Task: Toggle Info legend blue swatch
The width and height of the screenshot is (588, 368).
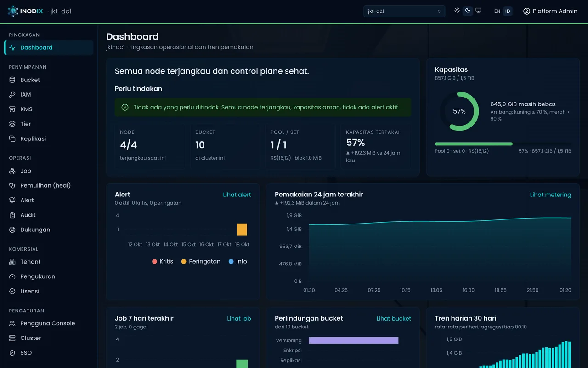Action: (x=231, y=261)
